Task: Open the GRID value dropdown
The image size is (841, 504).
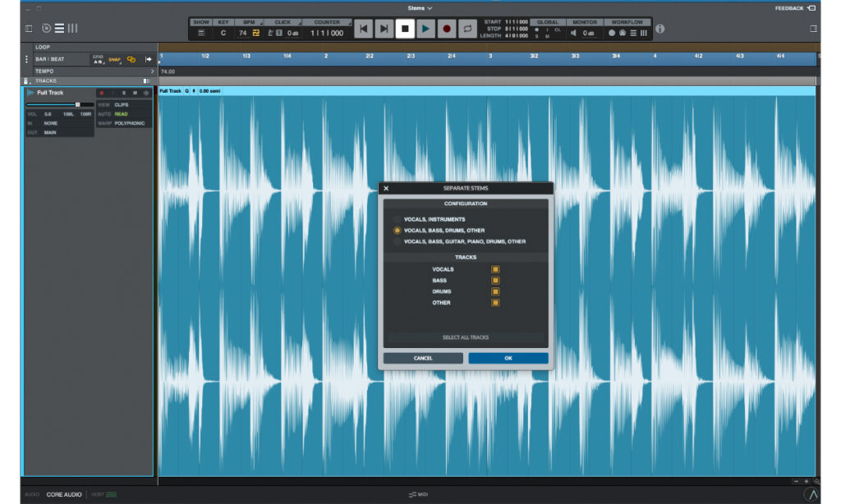Action: coord(98,59)
